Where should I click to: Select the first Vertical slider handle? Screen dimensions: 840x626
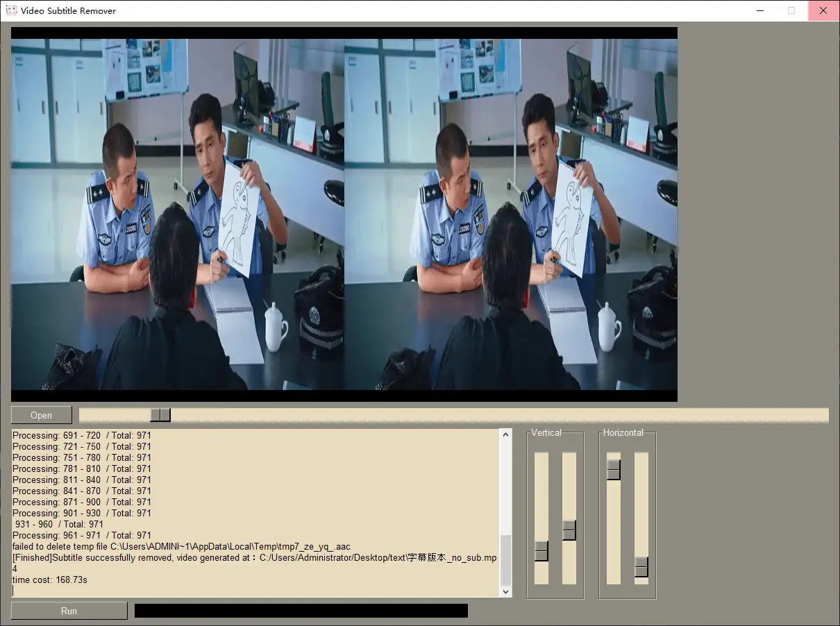[x=541, y=551]
